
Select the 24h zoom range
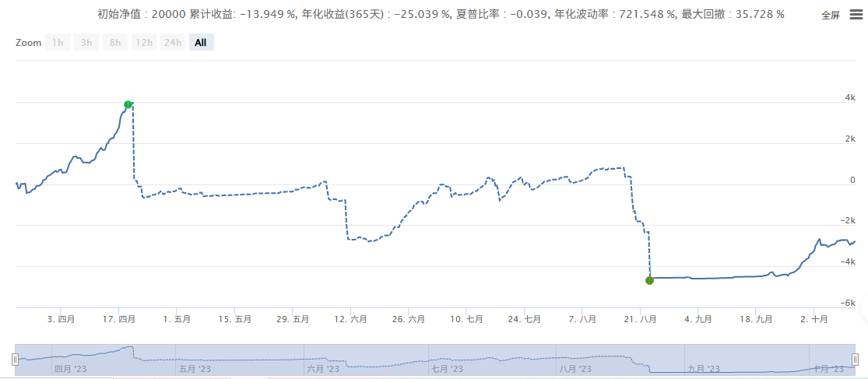[x=173, y=43]
